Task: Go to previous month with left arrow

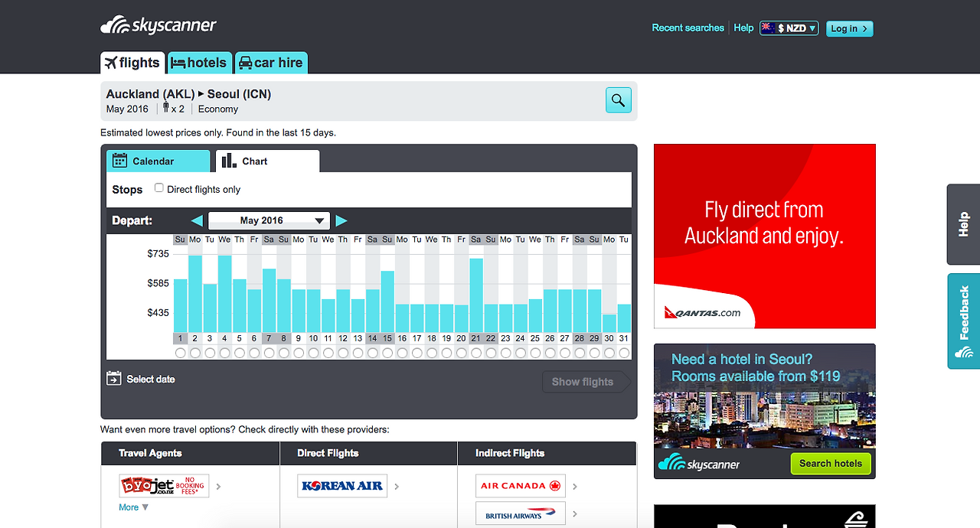Action: (x=197, y=220)
